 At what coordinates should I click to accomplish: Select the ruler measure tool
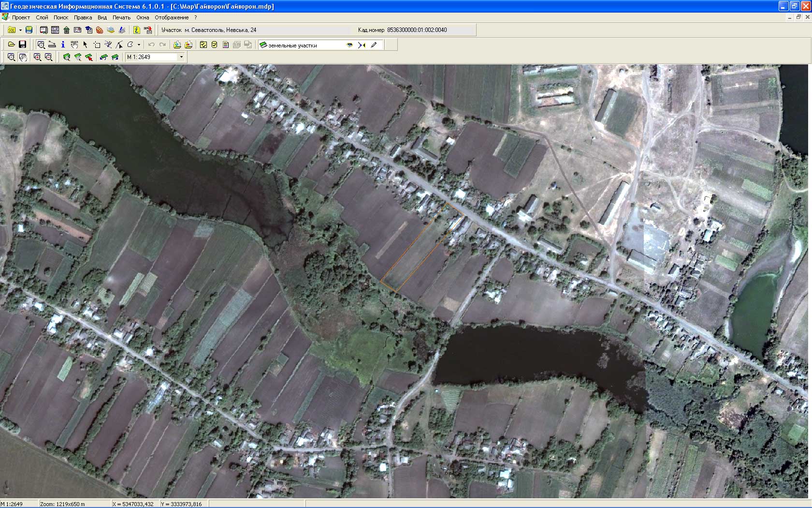click(x=52, y=45)
